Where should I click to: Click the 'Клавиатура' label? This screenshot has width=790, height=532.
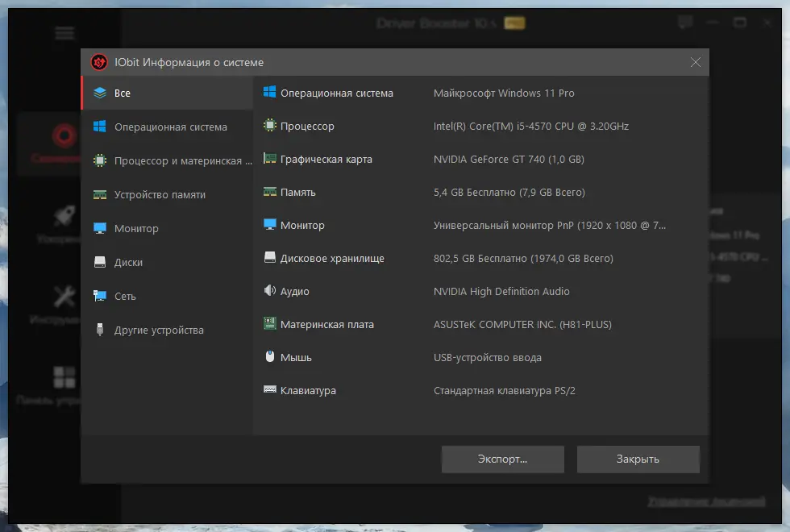308,390
